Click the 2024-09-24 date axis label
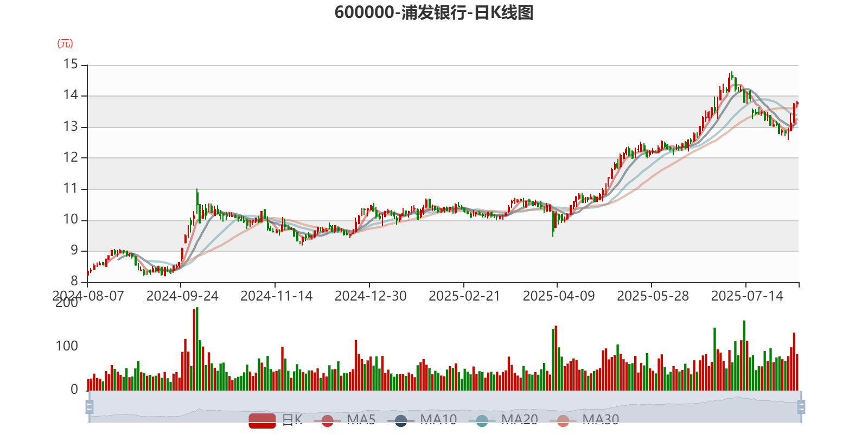The width and height of the screenshot is (868, 434). 182,296
